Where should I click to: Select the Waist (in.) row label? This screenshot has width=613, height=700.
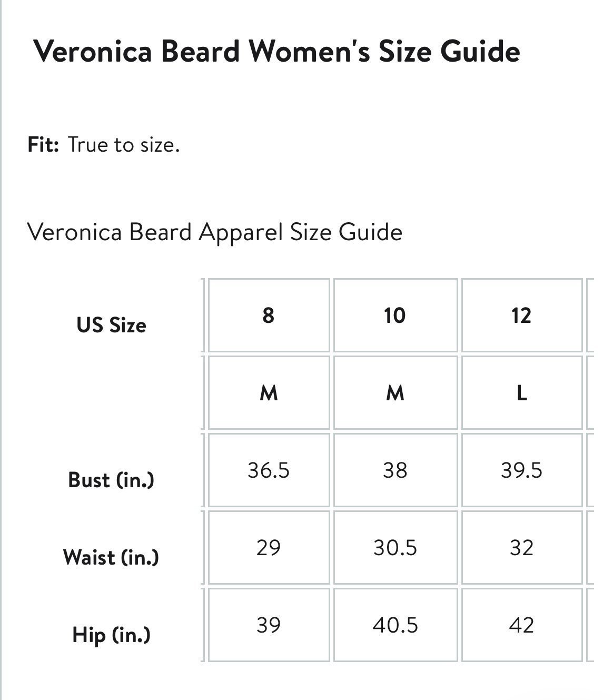(111, 557)
